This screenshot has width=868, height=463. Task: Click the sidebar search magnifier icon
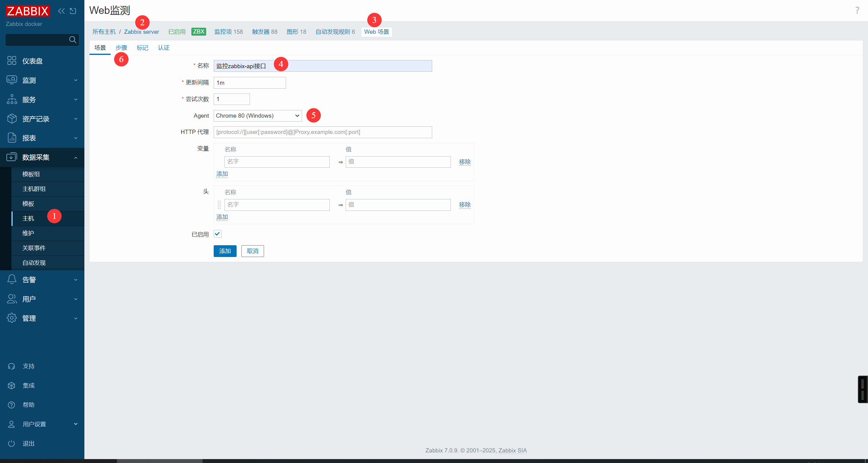tap(72, 40)
